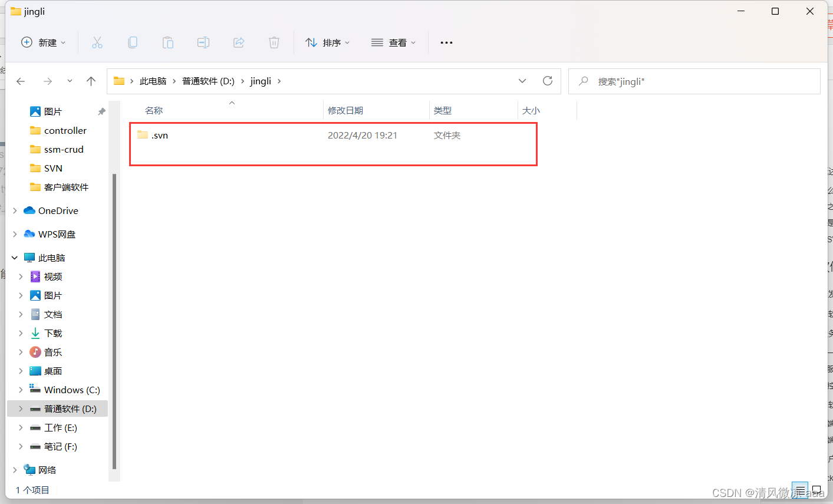Click the Rename icon in toolbar
This screenshot has height=504, width=833.
point(203,42)
